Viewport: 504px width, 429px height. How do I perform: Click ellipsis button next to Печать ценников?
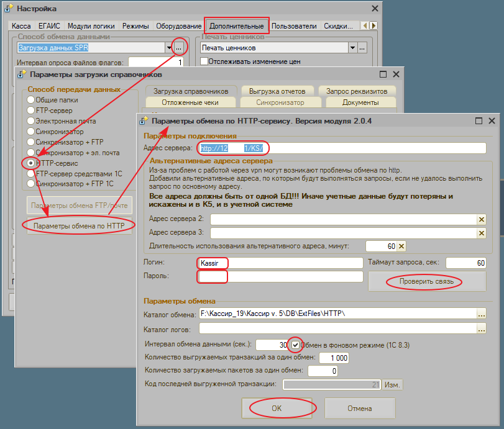(362, 47)
